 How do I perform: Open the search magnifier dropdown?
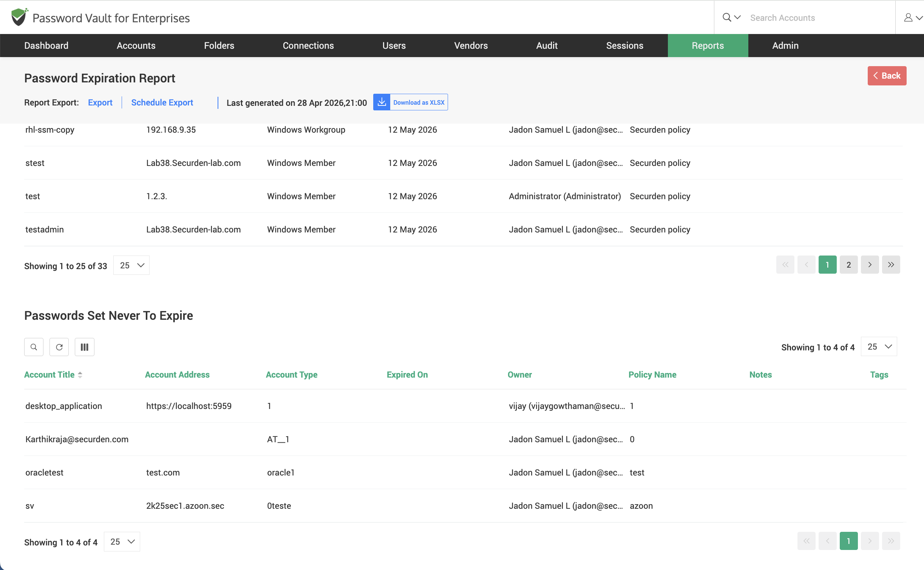point(731,17)
